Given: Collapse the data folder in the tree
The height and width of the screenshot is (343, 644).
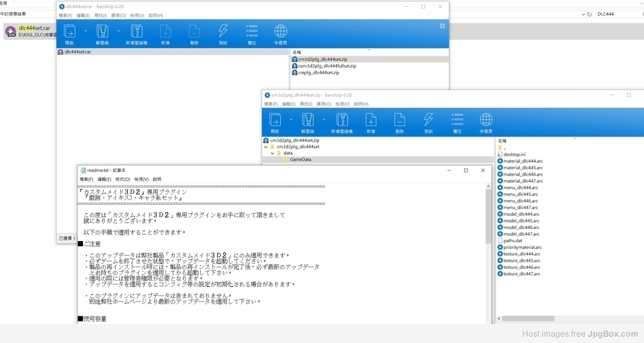Looking at the screenshot, I should [272, 153].
